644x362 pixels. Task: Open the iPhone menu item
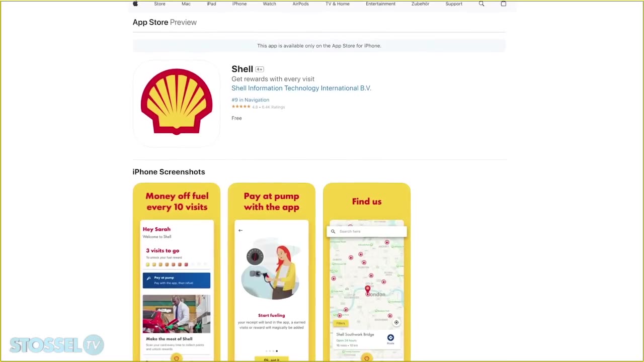[239, 4]
